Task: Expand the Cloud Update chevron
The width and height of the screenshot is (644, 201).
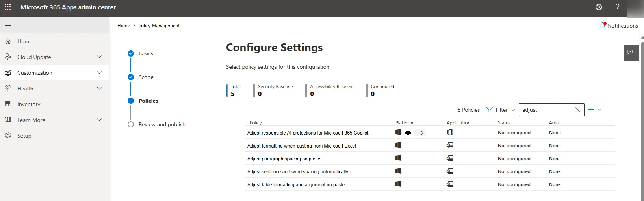Action: click(99, 57)
